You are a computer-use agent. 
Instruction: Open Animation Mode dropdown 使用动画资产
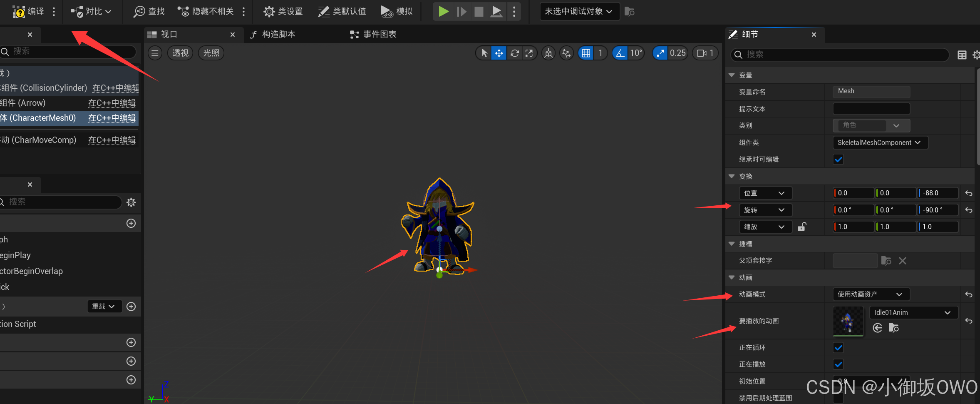(871, 294)
